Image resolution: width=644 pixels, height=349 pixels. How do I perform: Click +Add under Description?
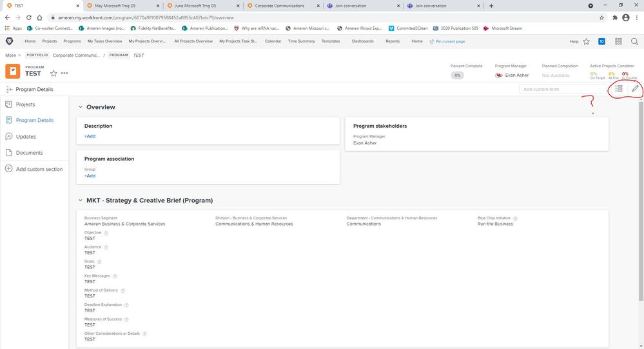point(90,137)
